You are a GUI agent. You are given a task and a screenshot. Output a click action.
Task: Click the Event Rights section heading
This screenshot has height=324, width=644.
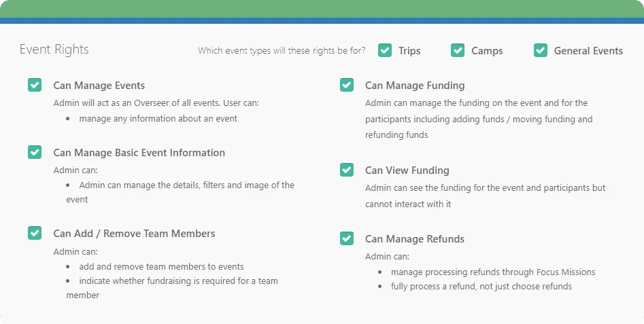pyautogui.click(x=54, y=50)
